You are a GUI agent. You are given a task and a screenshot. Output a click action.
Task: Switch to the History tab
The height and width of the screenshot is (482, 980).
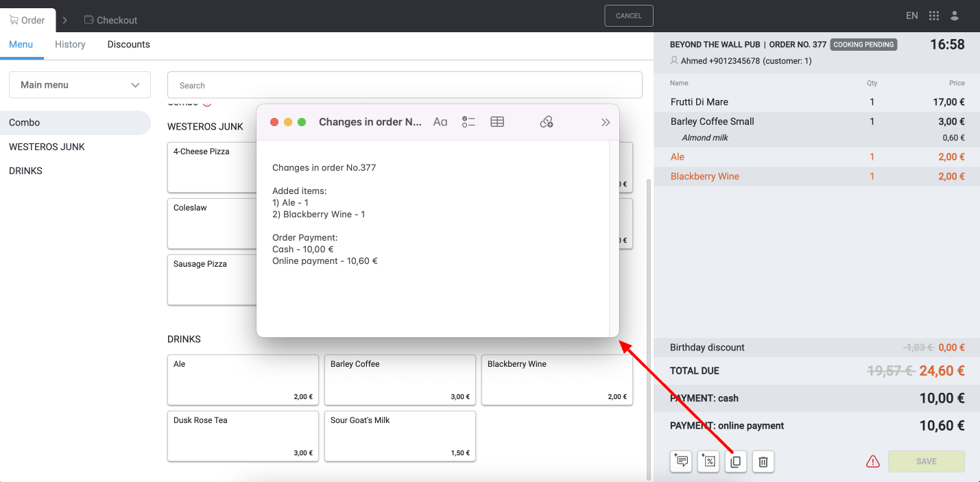(70, 45)
